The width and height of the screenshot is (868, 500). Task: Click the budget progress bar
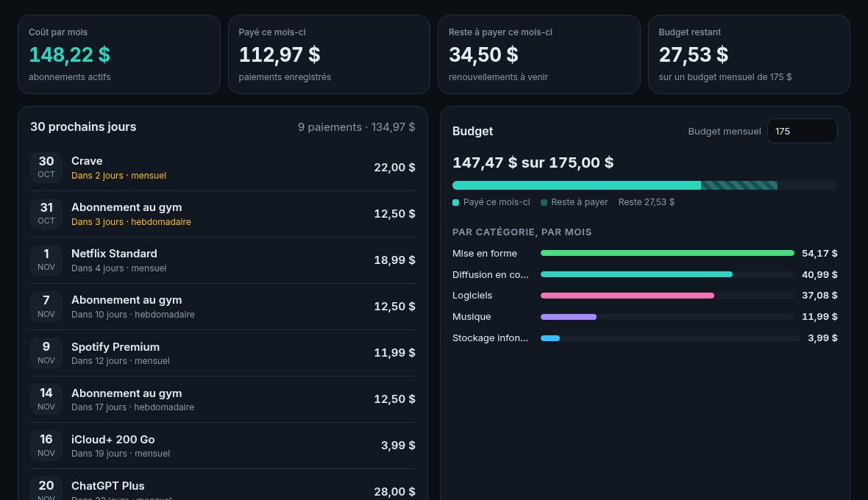tap(645, 185)
